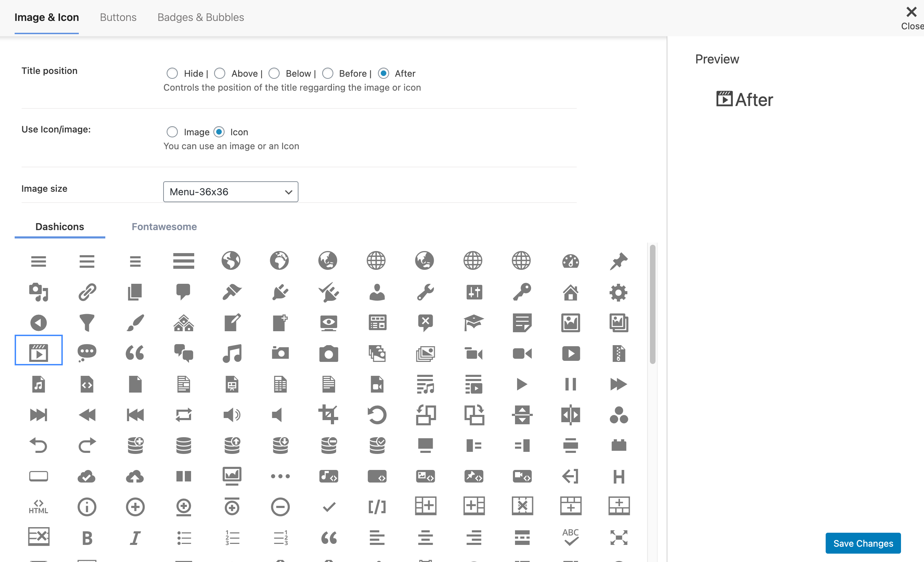Click the code/HTML icon

(x=39, y=505)
